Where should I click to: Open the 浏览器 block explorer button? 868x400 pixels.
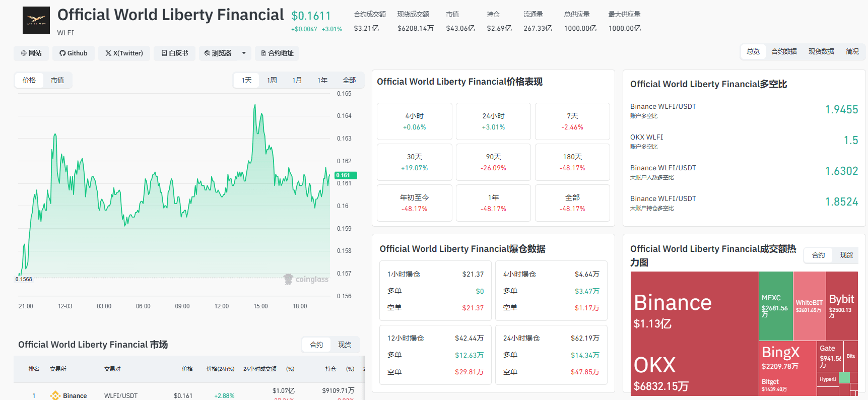[x=218, y=53]
